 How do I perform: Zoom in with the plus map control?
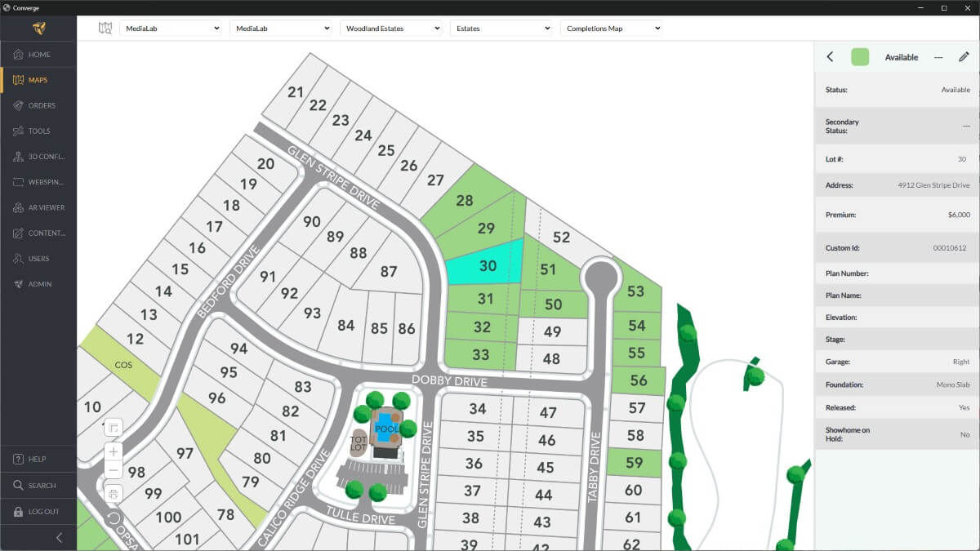point(114,451)
